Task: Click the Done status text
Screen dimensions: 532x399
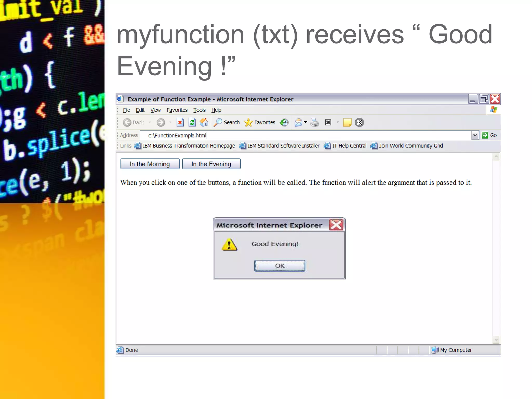Action: point(132,350)
